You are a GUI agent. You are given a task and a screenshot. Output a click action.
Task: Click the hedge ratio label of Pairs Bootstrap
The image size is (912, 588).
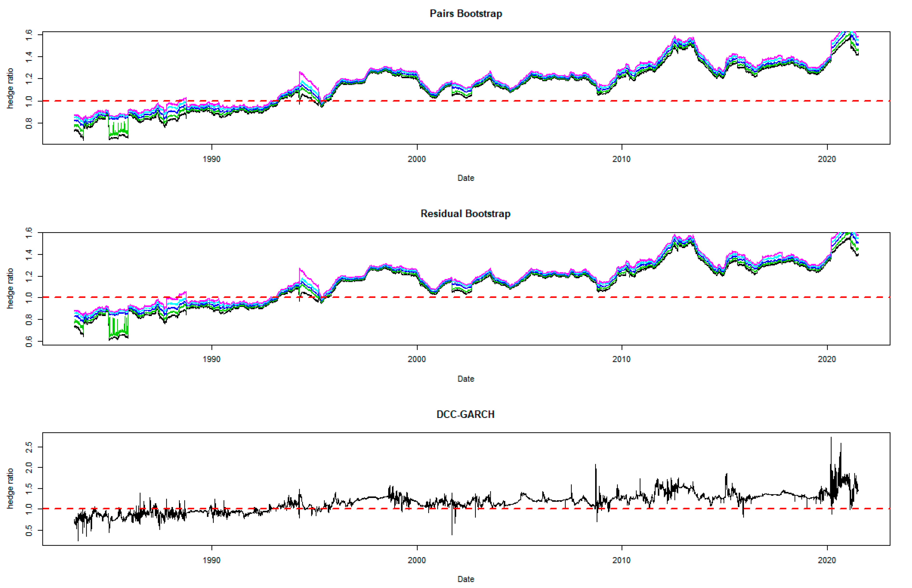tap(10, 88)
